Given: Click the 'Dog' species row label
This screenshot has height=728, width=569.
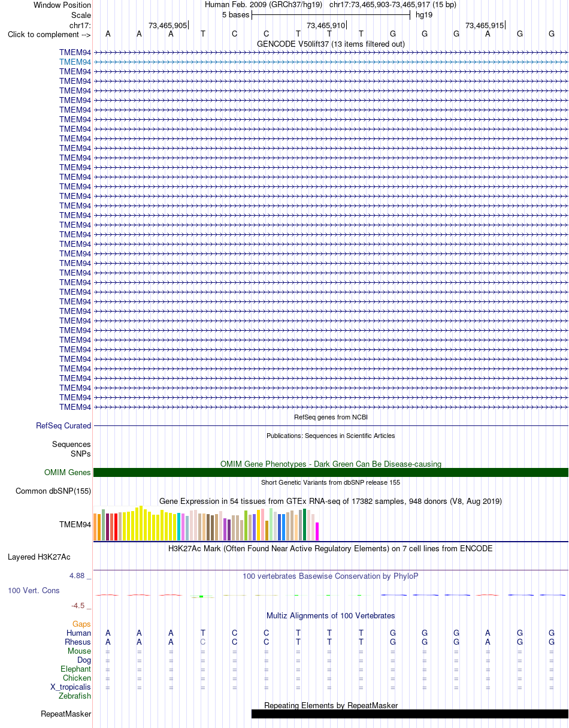Looking at the screenshot, I should pyautogui.click(x=84, y=660).
